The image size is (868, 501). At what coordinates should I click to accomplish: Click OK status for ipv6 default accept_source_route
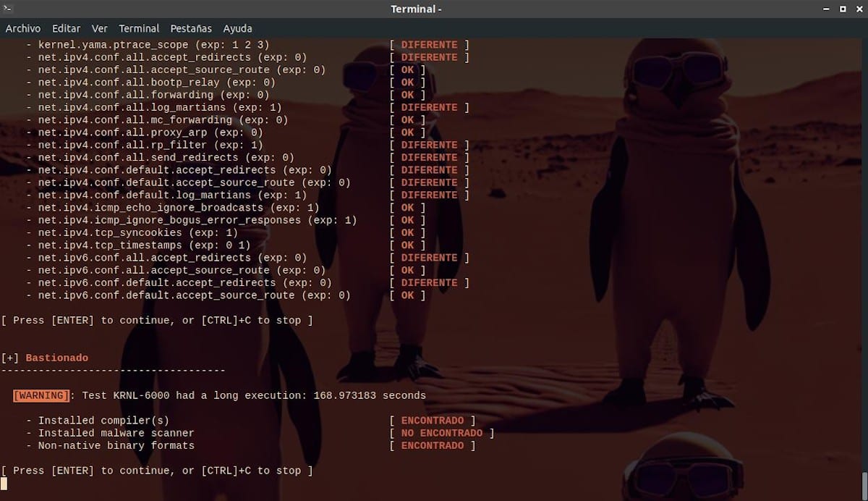coord(408,295)
